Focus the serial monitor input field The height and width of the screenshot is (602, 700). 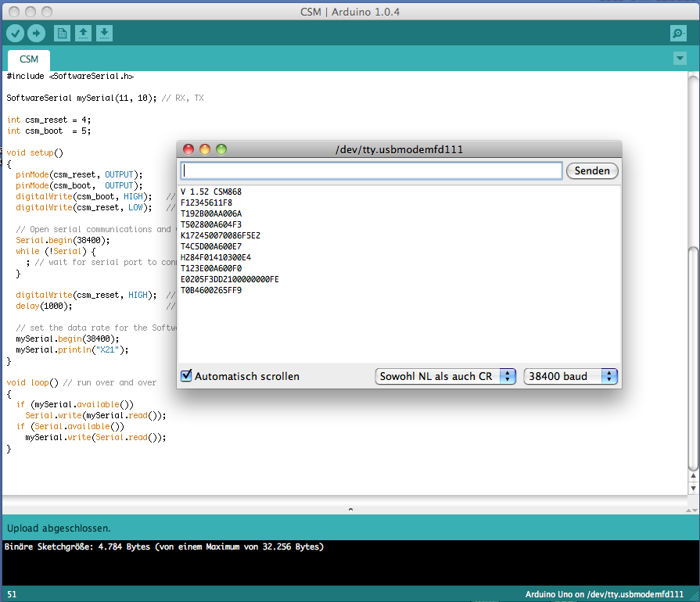click(372, 170)
